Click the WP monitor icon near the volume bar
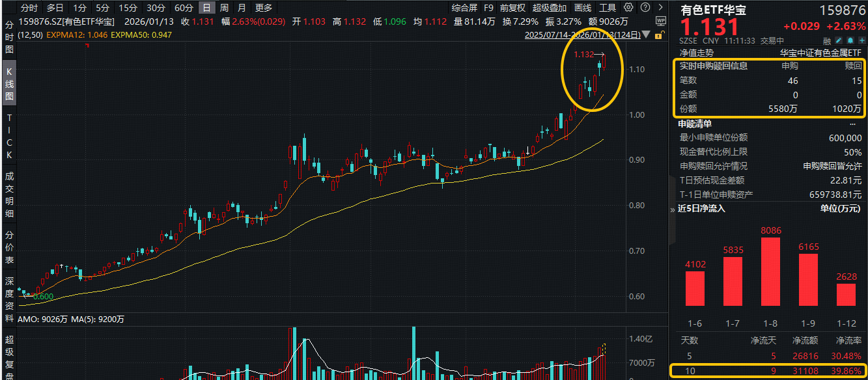The width and height of the screenshot is (868, 380). 661,21
